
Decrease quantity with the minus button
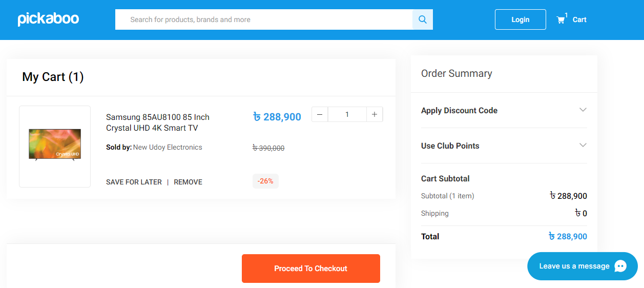point(320,114)
